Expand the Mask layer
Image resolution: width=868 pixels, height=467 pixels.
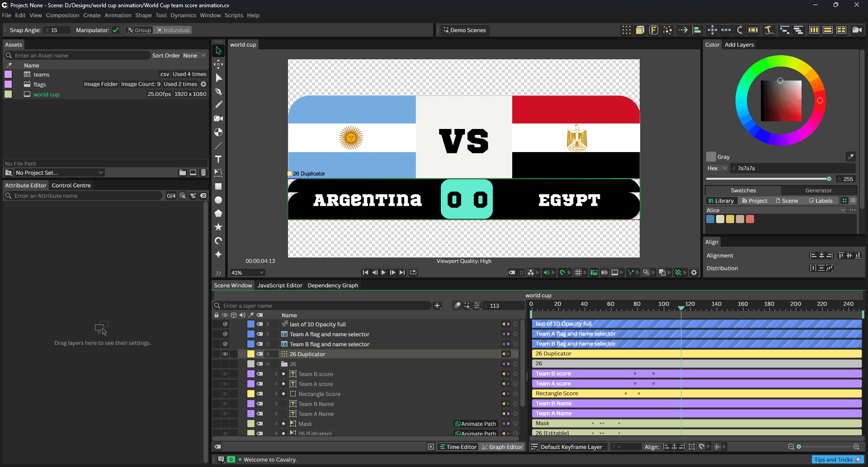pos(276,424)
